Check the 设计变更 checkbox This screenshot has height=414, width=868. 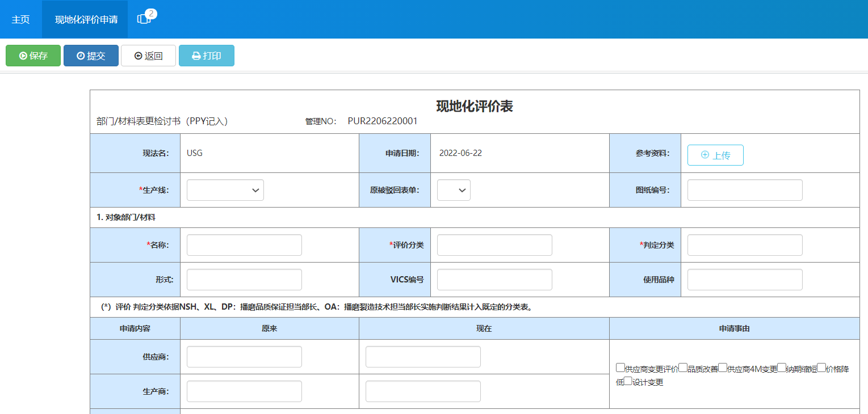pyautogui.click(x=628, y=381)
